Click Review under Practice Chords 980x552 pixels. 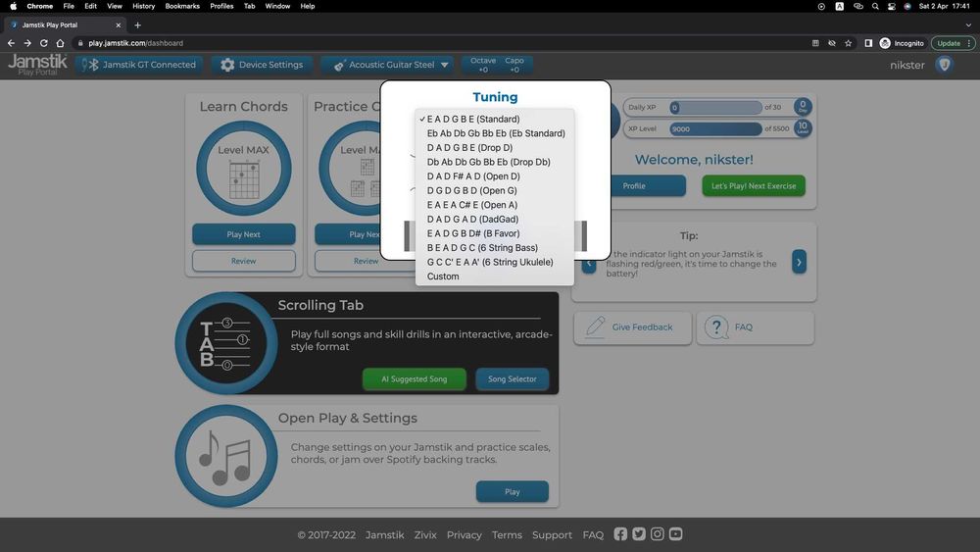tap(366, 261)
